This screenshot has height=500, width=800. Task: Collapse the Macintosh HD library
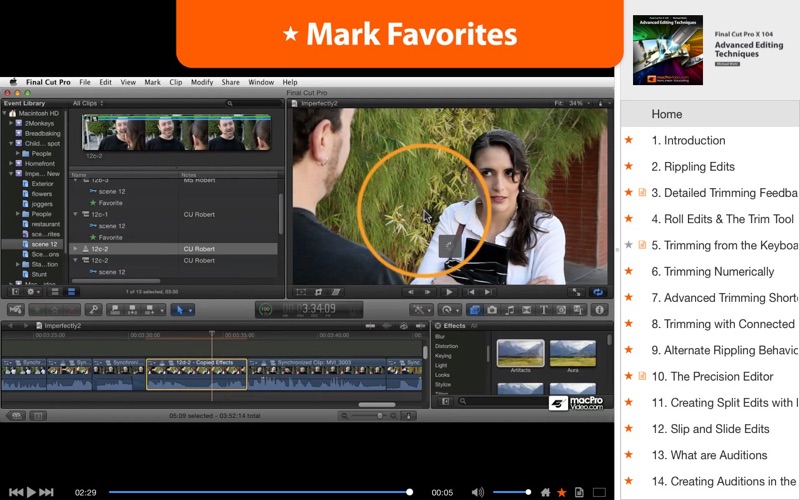(x=5, y=113)
